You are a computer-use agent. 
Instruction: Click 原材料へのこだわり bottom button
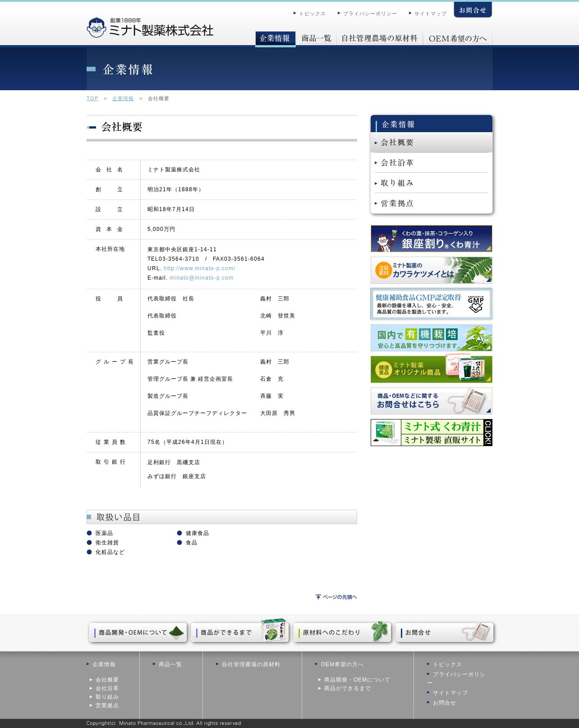[x=342, y=632]
